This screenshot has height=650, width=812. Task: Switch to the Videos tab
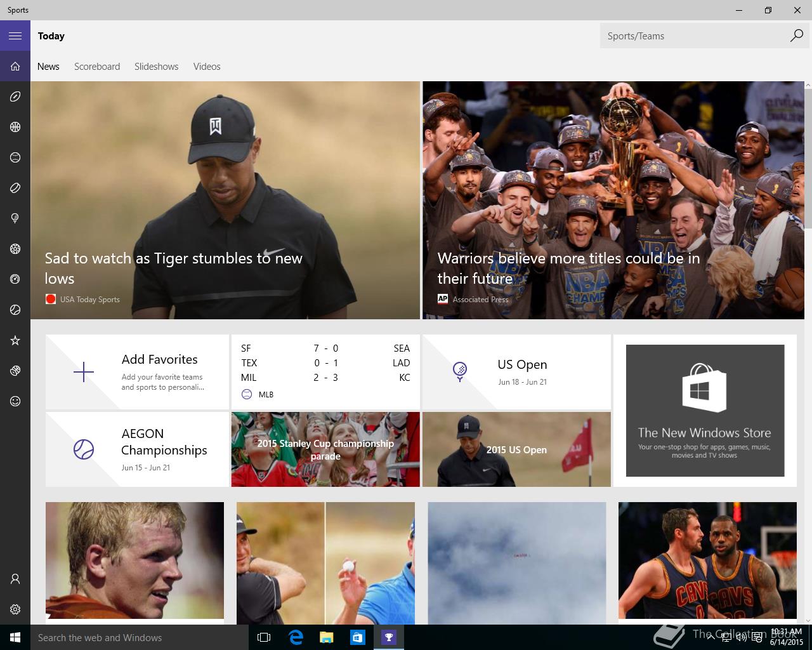(x=207, y=66)
